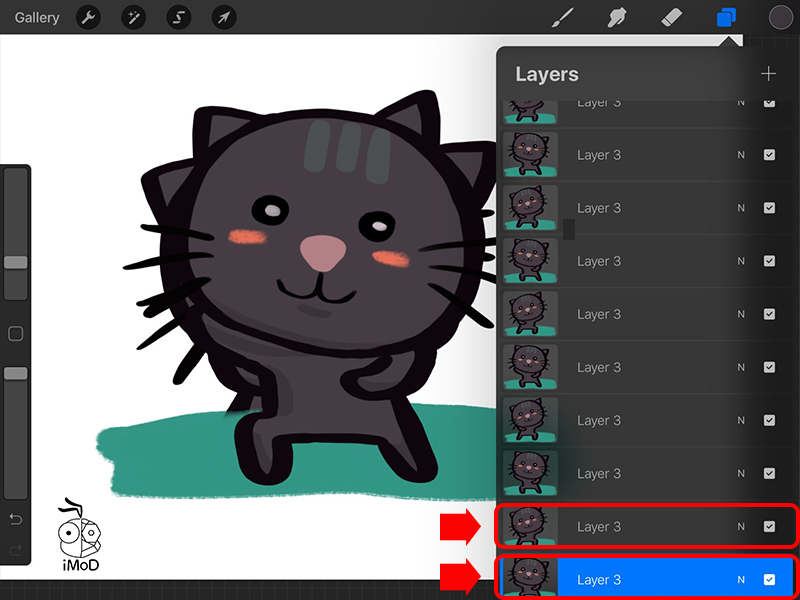The height and width of the screenshot is (600, 800).
Task: Open blend mode N on layer above selected layer
Action: point(741,527)
